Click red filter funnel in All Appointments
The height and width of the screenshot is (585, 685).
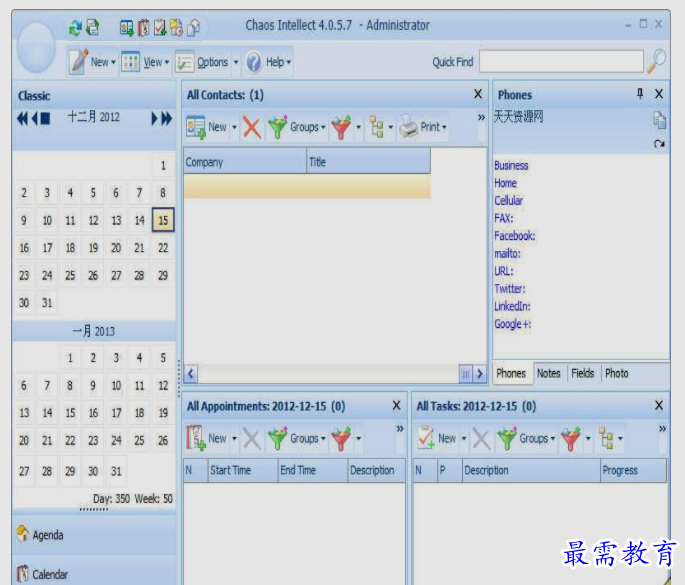(x=341, y=439)
